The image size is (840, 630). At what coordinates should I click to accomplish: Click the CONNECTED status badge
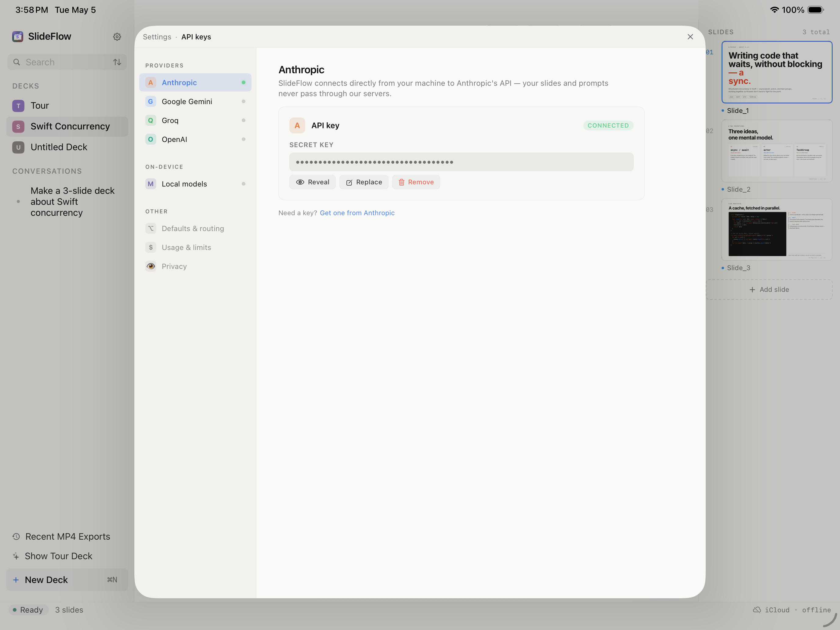[608, 125]
